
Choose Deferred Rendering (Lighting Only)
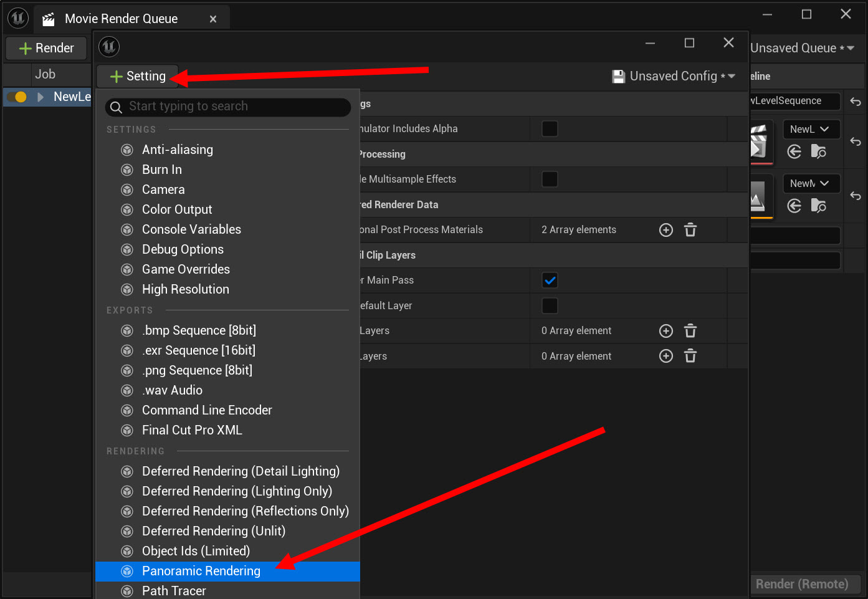pyautogui.click(x=227, y=491)
